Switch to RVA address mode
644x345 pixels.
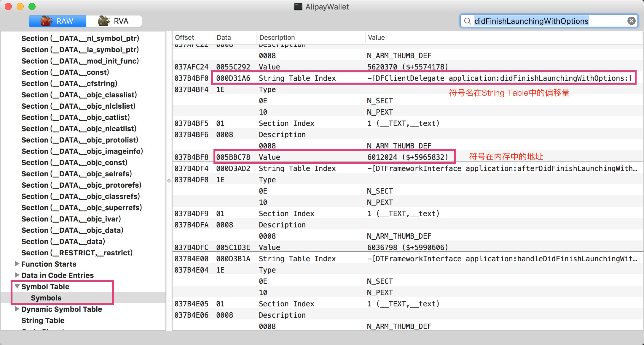click(114, 21)
